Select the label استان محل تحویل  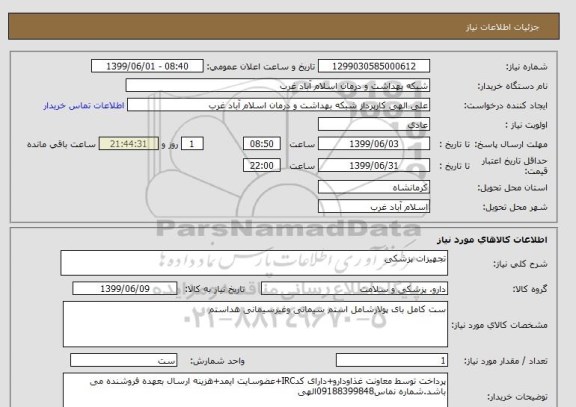[512, 188]
